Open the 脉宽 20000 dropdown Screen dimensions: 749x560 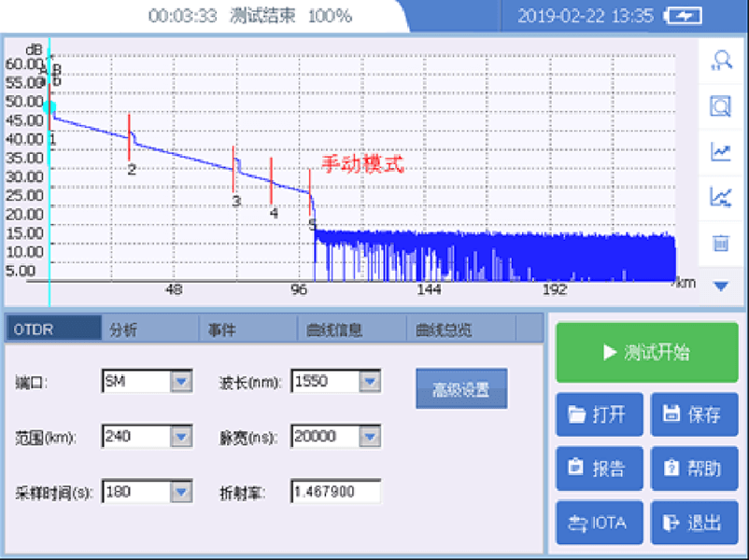[371, 436]
